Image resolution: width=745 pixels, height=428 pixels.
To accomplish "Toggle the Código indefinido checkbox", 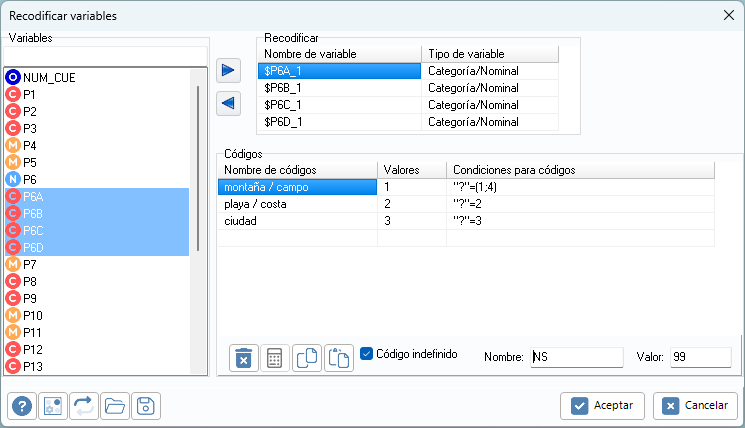I will coord(366,353).
